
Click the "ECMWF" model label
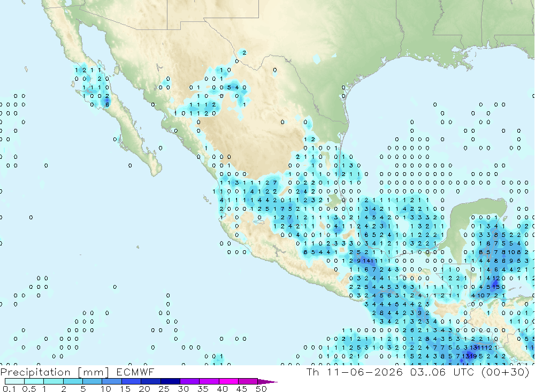135,372
